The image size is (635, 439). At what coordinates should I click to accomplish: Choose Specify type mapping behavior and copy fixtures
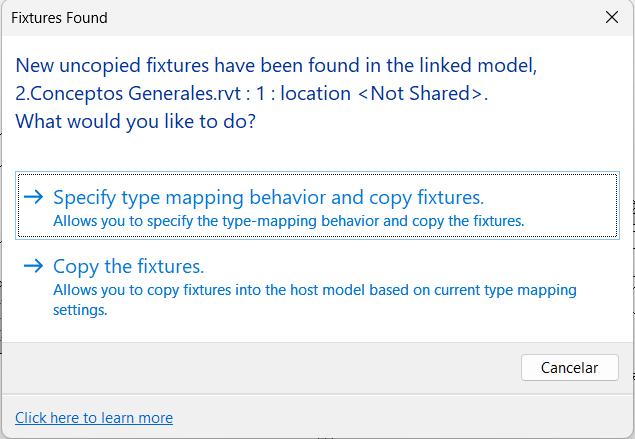click(x=268, y=198)
